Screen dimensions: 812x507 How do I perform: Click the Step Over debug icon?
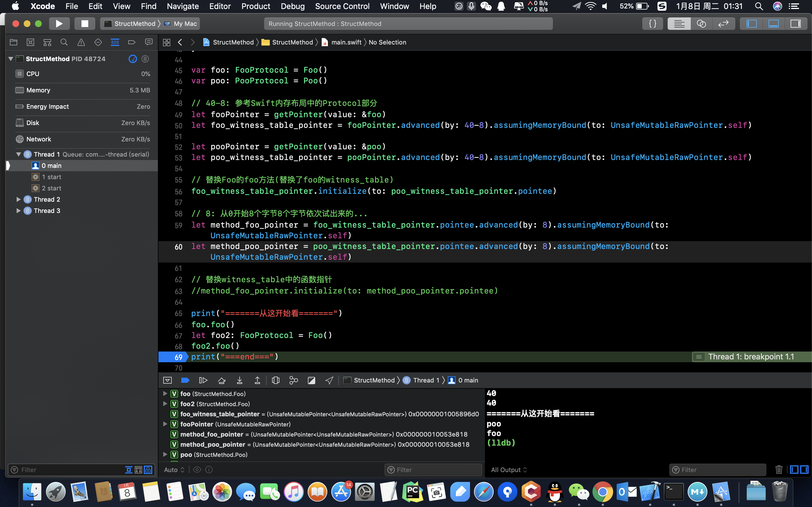click(221, 380)
